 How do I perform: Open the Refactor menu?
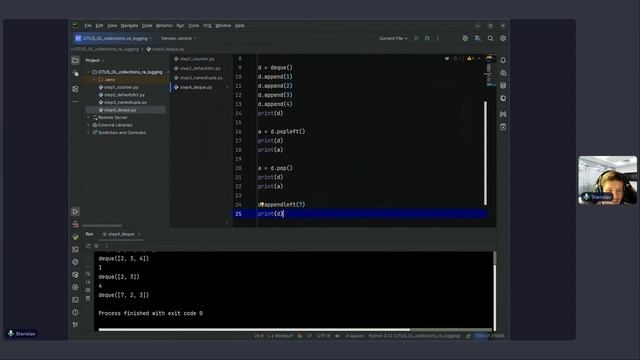[x=164, y=26]
